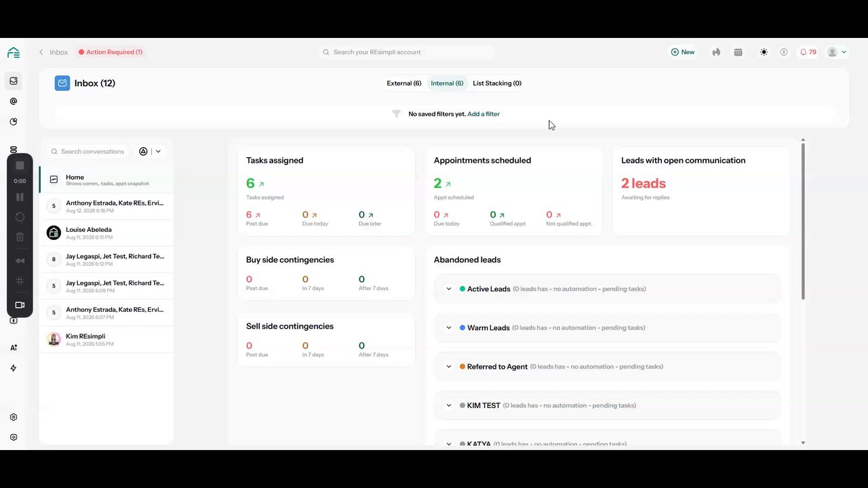Open the user avatar dropdown menu
Screen dimensions: 868x488
(x=837, y=52)
